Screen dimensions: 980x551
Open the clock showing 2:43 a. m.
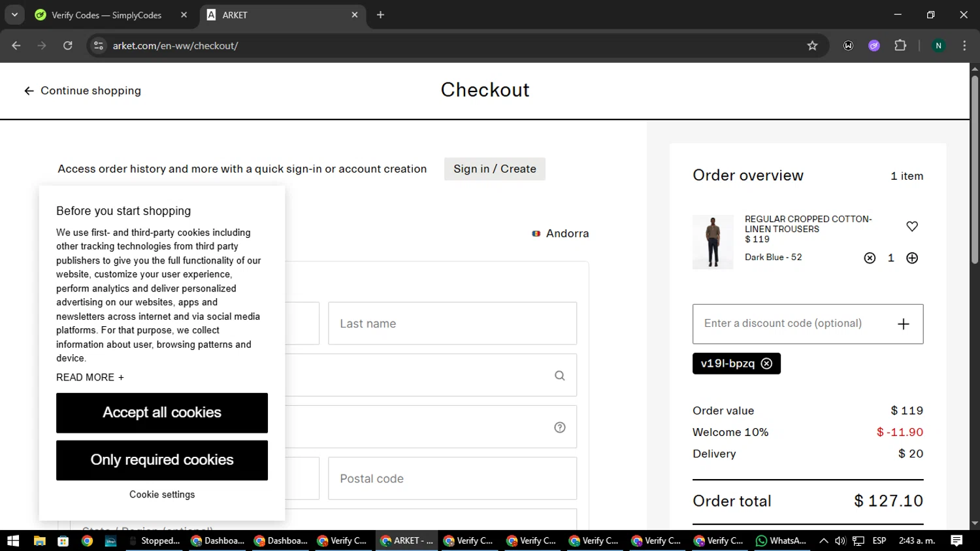[x=917, y=541]
